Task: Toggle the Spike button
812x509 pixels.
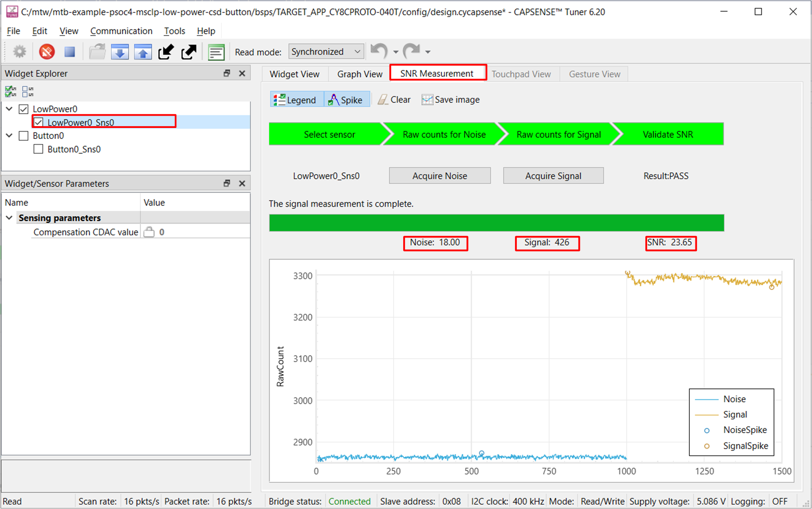Action: tap(347, 100)
